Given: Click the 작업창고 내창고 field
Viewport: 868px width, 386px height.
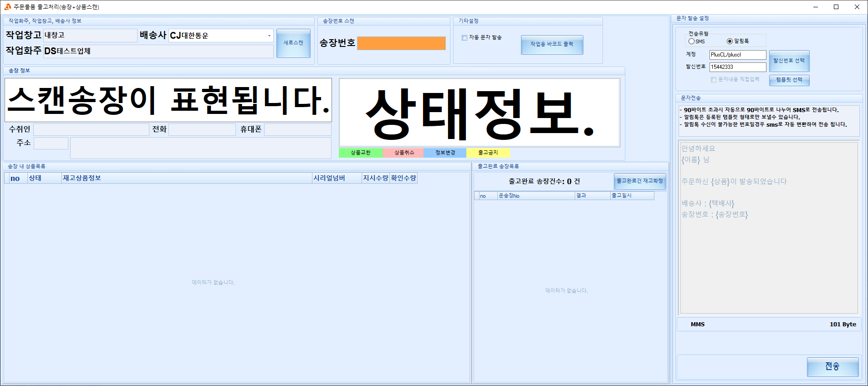Looking at the screenshot, I should click(90, 36).
